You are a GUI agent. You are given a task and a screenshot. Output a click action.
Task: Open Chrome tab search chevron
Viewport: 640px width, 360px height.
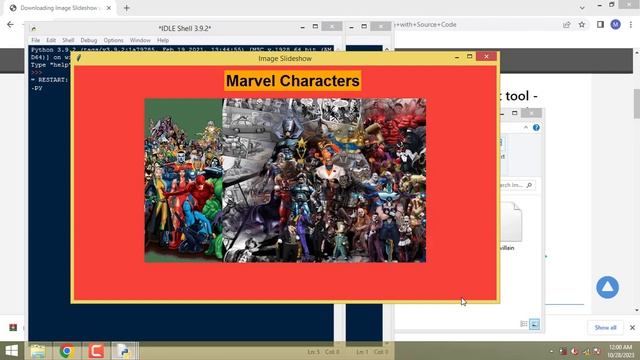[x=582, y=8]
